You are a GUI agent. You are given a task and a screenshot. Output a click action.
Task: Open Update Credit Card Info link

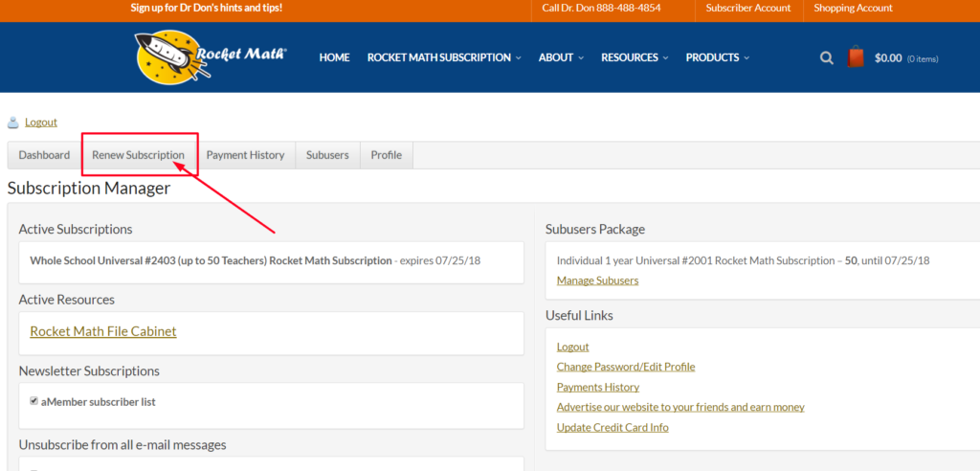(612, 427)
